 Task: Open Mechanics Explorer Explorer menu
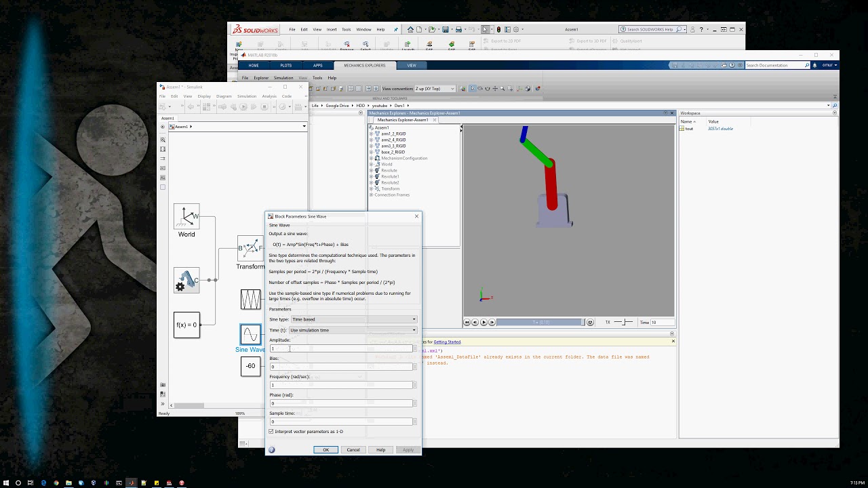261,78
